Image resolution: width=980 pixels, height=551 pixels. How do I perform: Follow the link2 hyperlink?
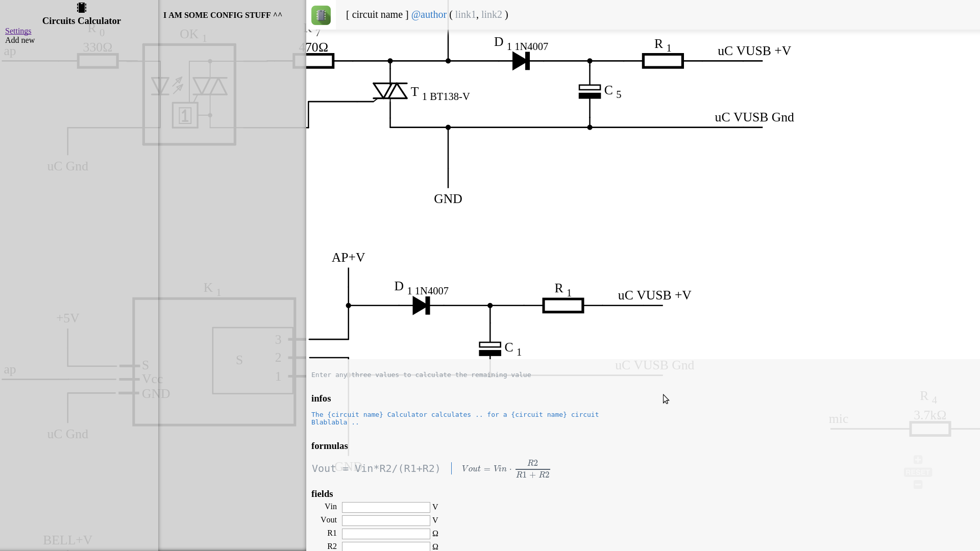(x=492, y=15)
